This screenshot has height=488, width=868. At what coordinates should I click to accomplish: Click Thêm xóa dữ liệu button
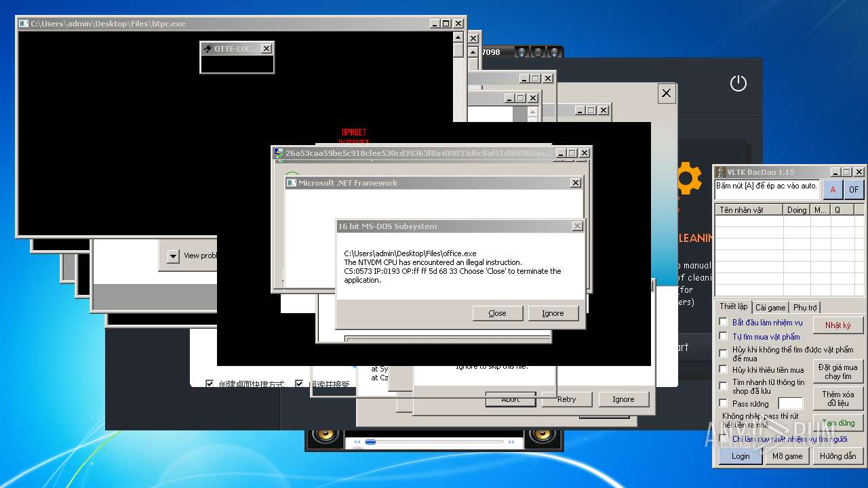(x=838, y=399)
